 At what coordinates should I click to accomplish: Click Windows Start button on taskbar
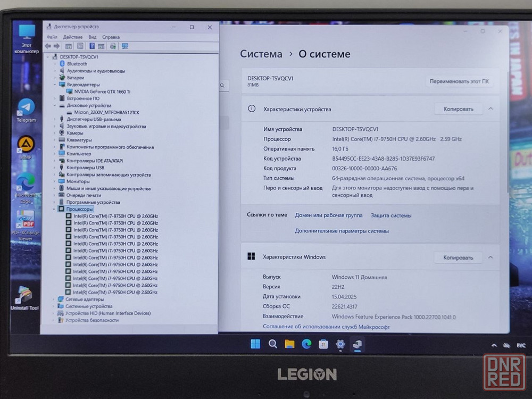pos(255,344)
